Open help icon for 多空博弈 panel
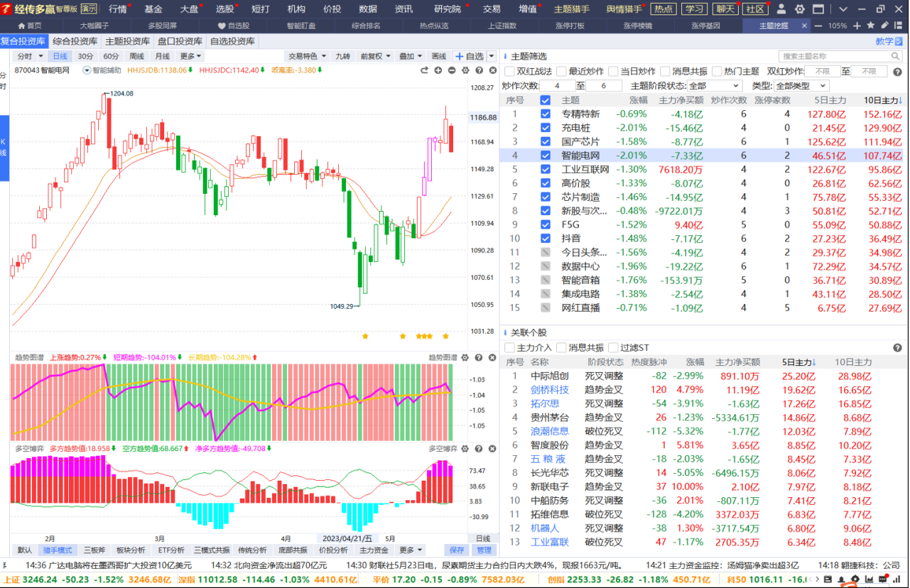Screen dimensions: 910x588 pos(479,449)
